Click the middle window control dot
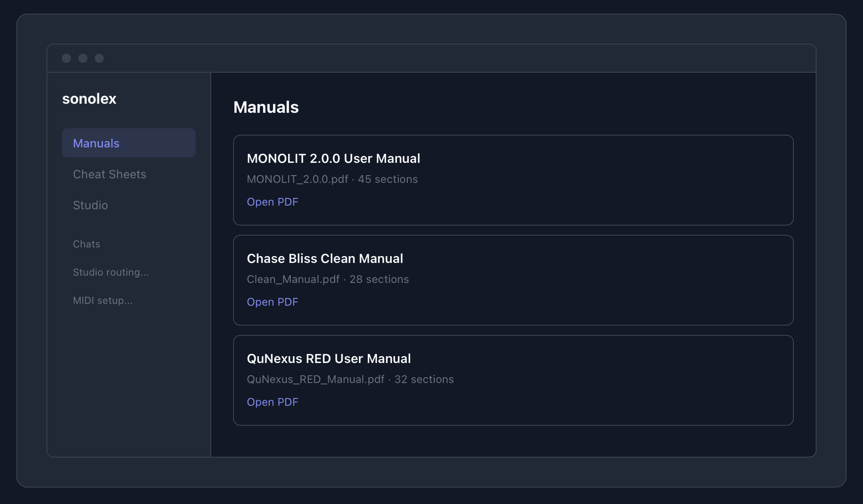The height and width of the screenshot is (504, 863). pos(83,58)
